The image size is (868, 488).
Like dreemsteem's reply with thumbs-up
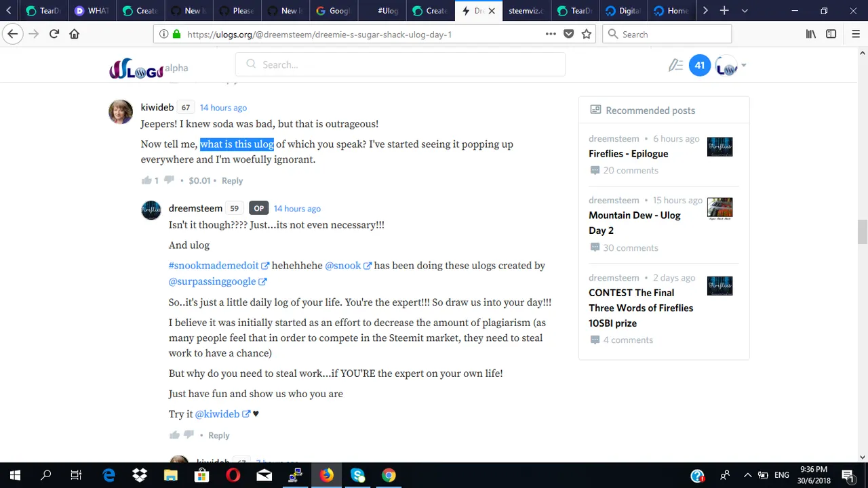174,435
